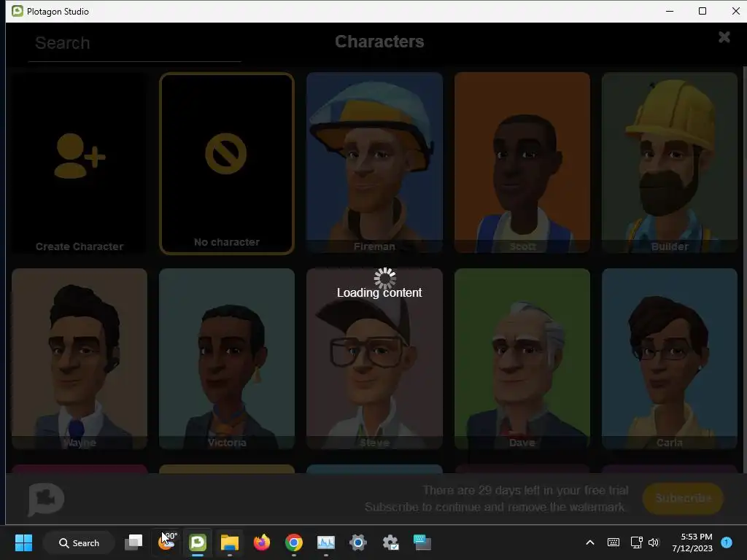Open the gray gear with checkmark app

click(390, 542)
